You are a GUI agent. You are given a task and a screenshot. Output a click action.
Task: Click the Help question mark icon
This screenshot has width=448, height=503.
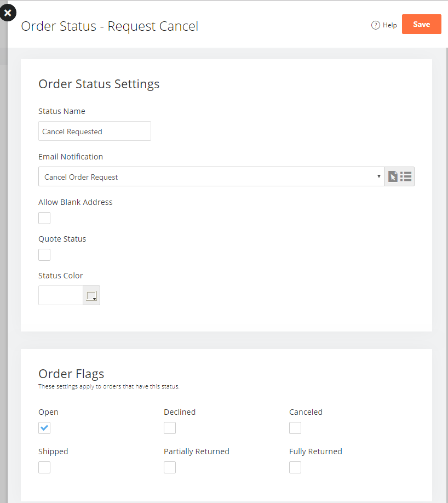tap(376, 25)
